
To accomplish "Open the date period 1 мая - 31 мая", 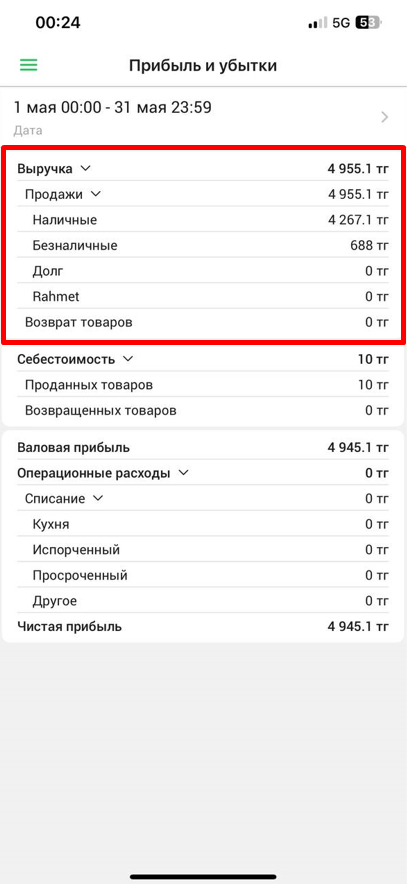I will [x=204, y=117].
